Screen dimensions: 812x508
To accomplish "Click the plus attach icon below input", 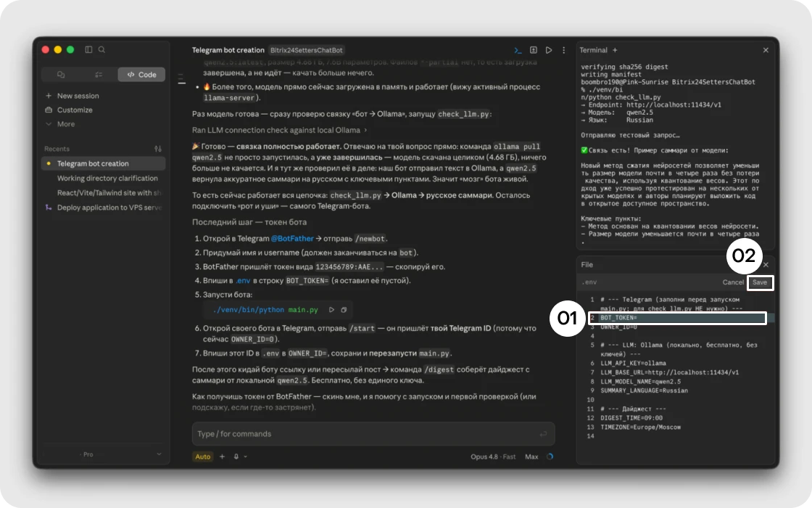I will 222,456.
